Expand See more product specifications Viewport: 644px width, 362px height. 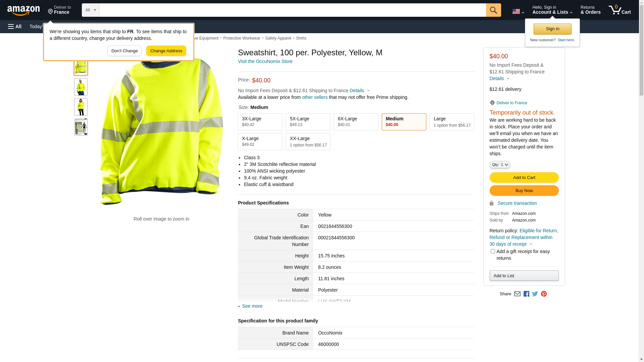click(252, 306)
